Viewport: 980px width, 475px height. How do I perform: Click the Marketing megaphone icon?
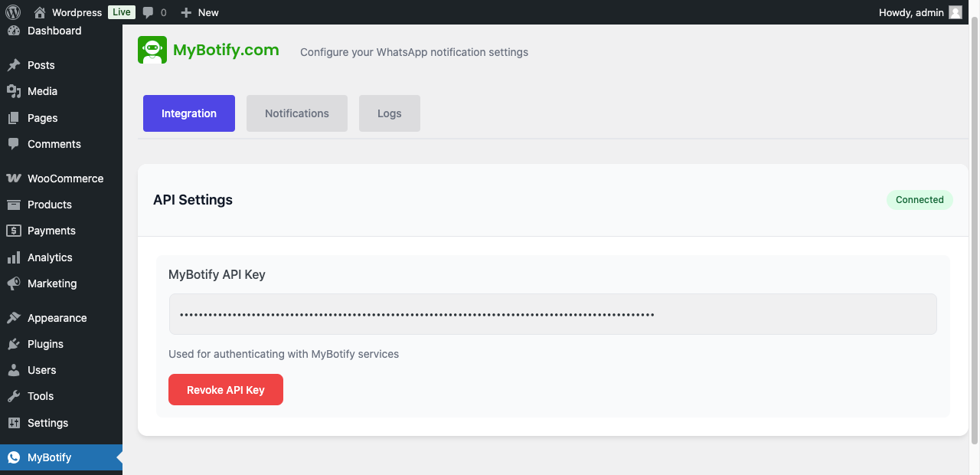[14, 283]
